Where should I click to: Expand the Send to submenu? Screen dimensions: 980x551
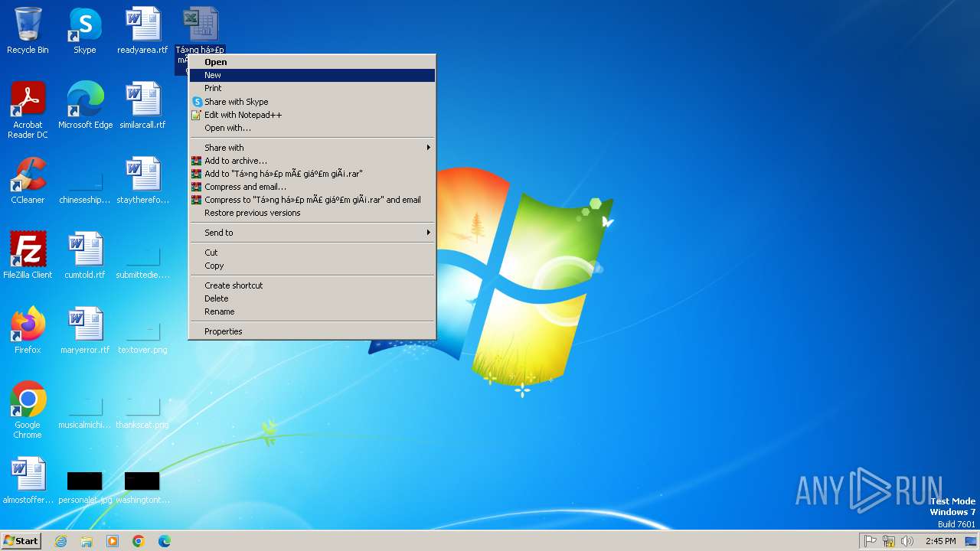point(312,233)
